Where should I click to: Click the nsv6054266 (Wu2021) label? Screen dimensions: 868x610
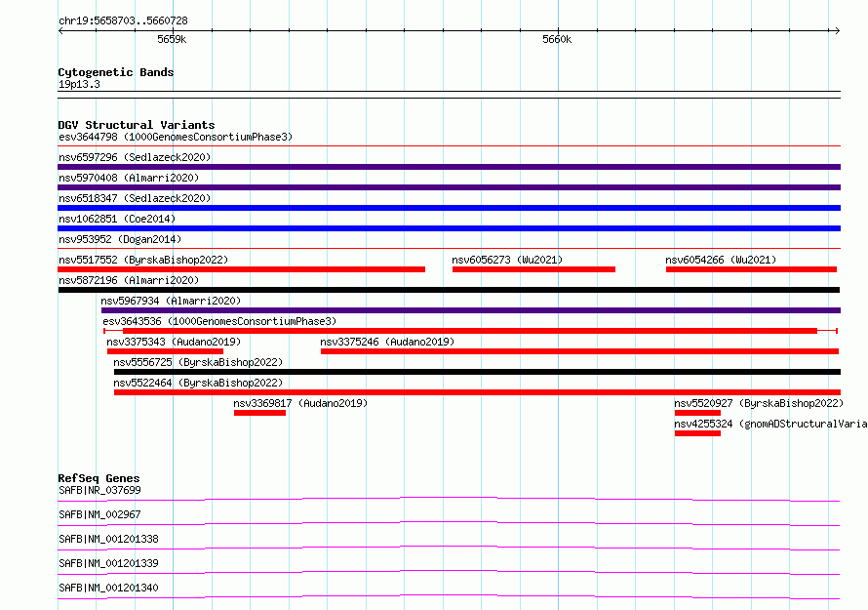point(721,260)
